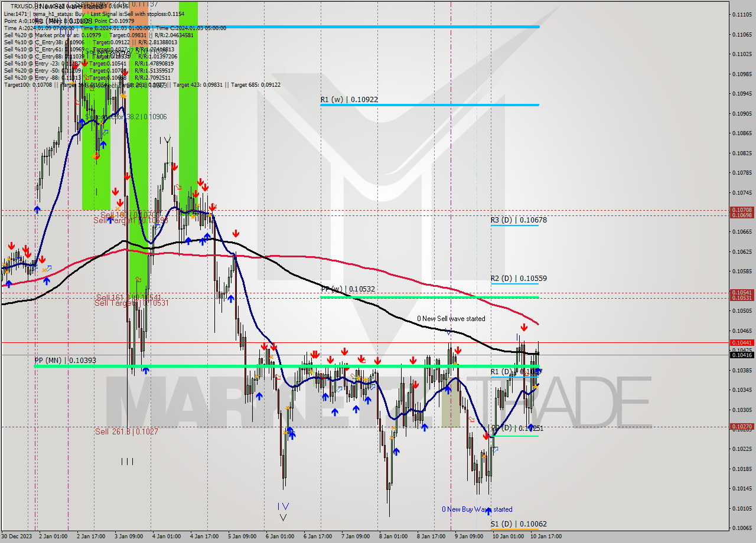The width and height of the screenshot is (756, 543).
Task: Click the 0.10065 price scale value
Action: point(742,528)
